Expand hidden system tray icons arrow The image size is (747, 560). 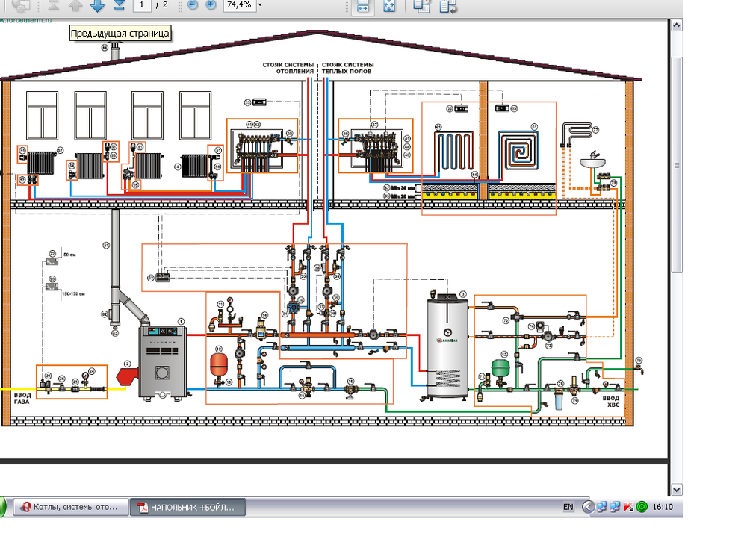(587, 507)
